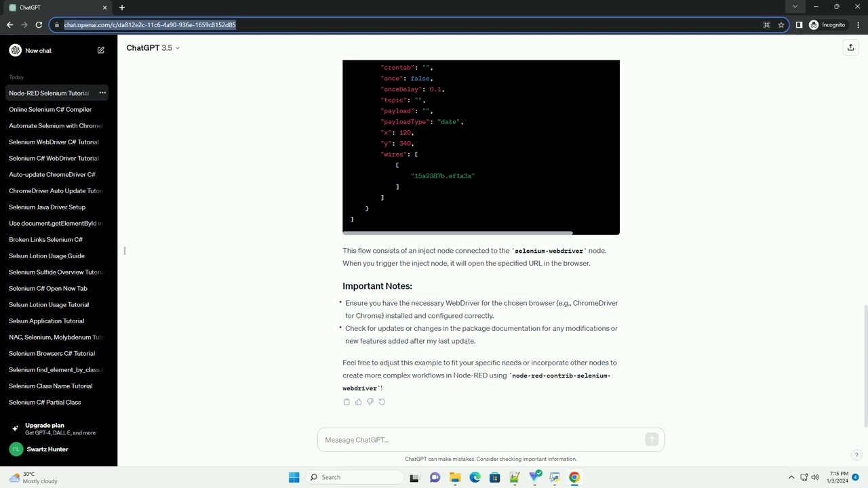Open the Selsun Lotion Usage Tutorial chat
This screenshot has height=488, width=868.
[57, 304]
